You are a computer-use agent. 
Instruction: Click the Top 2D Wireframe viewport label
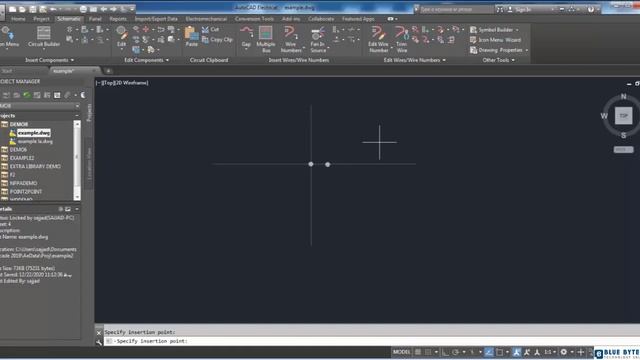coord(122,83)
